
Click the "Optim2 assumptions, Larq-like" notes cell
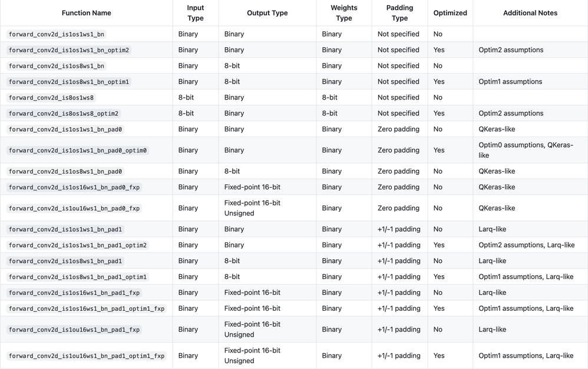point(526,245)
